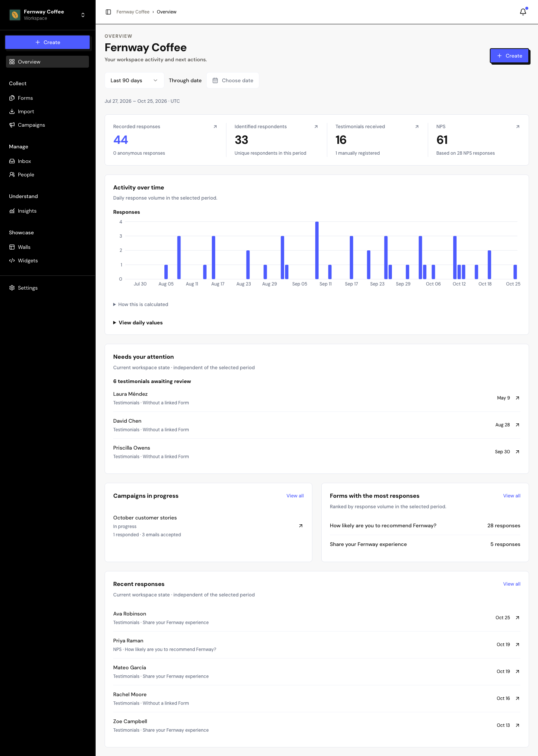Open Inbox in the sidebar
This screenshot has height=756, width=538.
(47, 161)
